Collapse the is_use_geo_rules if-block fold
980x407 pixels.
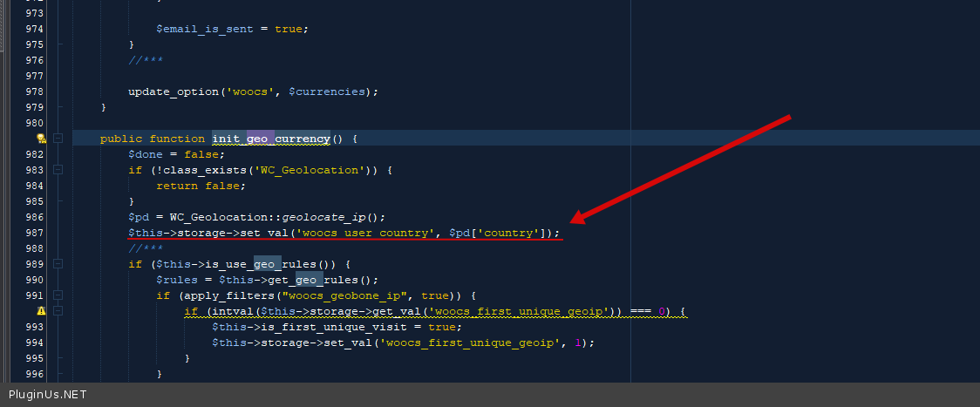pos(58,264)
